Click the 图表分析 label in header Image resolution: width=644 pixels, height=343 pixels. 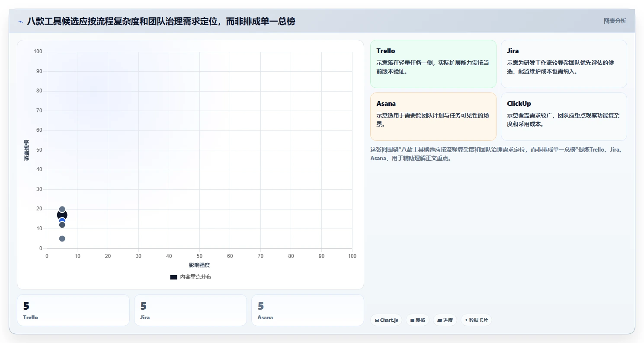click(x=615, y=21)
